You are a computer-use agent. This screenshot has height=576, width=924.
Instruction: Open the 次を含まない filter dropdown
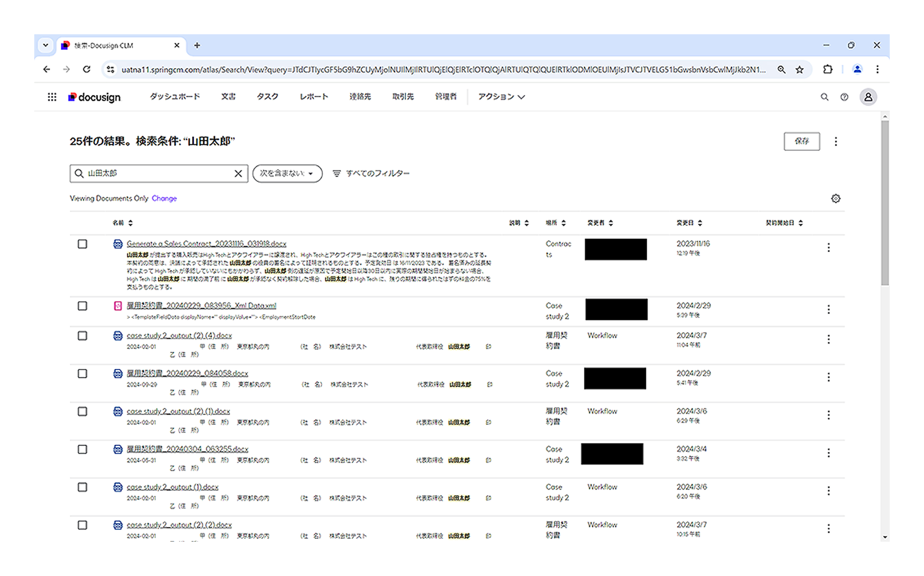click(287, 173)
